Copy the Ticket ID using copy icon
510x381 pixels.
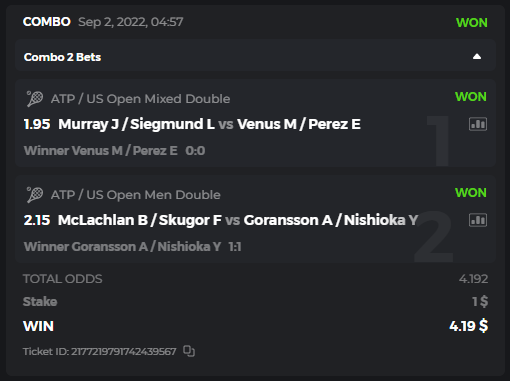pos(189,351)
